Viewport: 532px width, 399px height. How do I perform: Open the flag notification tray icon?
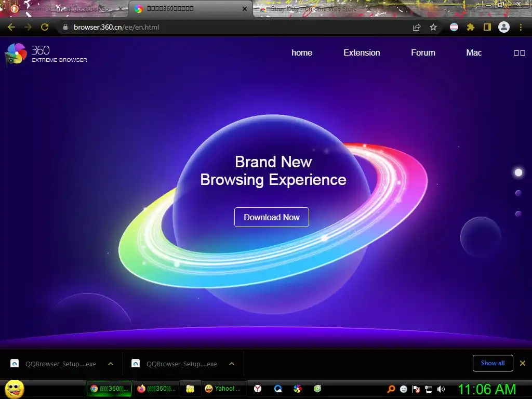point(416,389)
